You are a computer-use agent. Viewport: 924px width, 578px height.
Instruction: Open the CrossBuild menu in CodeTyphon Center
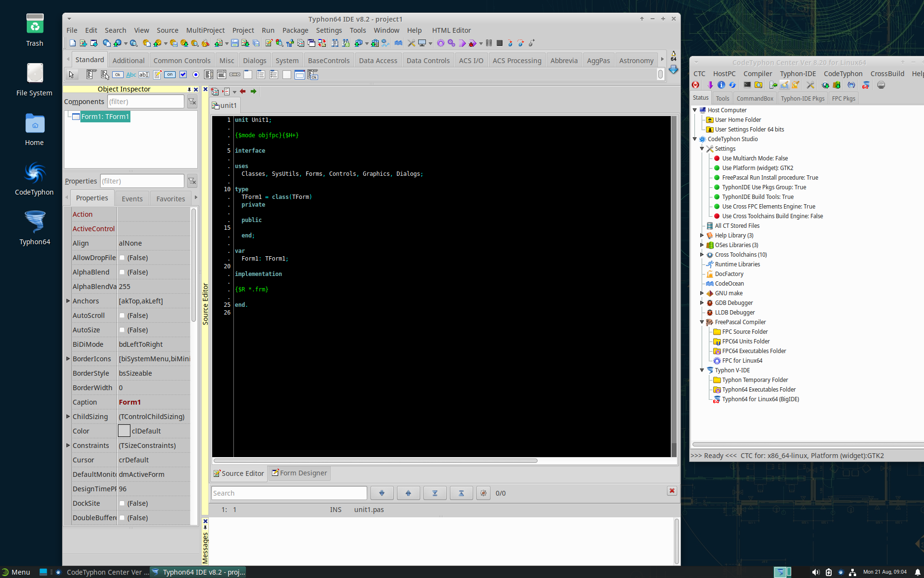tap(887, 74)
